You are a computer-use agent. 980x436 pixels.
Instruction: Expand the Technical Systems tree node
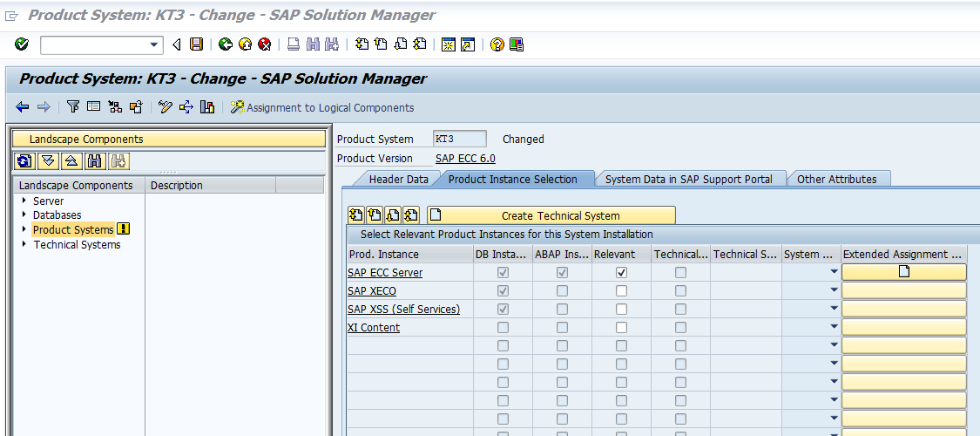[24, 245]
